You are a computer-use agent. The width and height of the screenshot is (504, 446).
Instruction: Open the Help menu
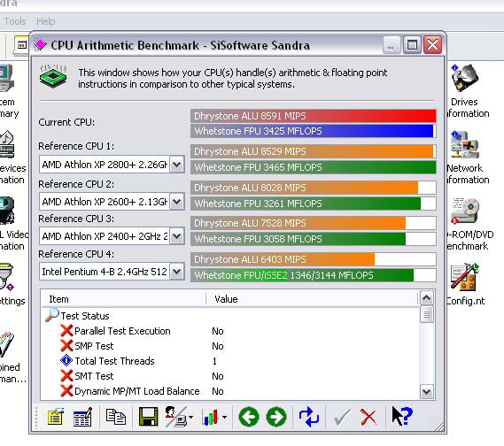click(46, 21)
